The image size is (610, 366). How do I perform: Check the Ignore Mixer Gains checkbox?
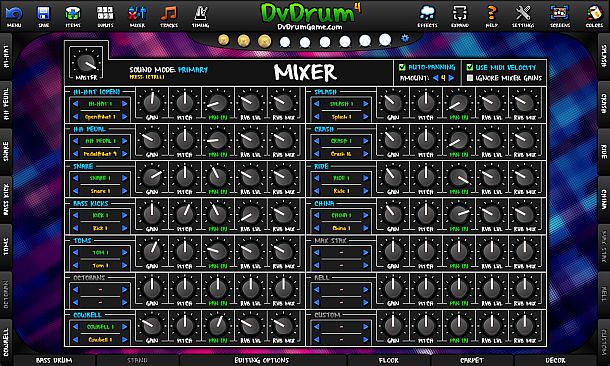coord(470,78)
